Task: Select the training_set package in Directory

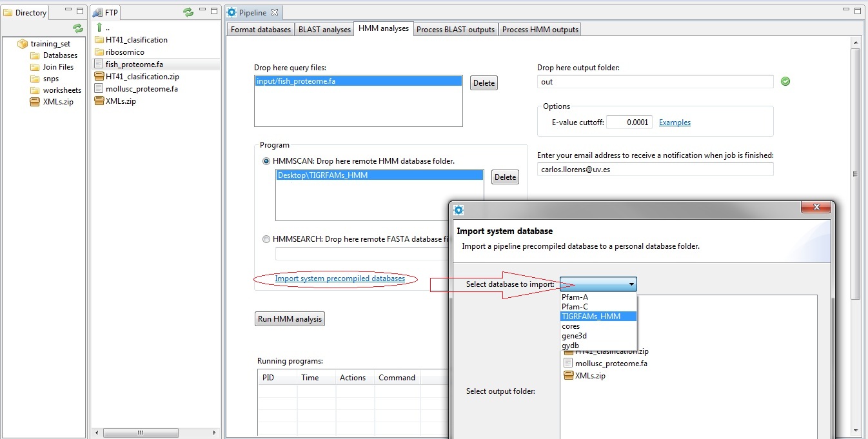Action: coord(50,44)
